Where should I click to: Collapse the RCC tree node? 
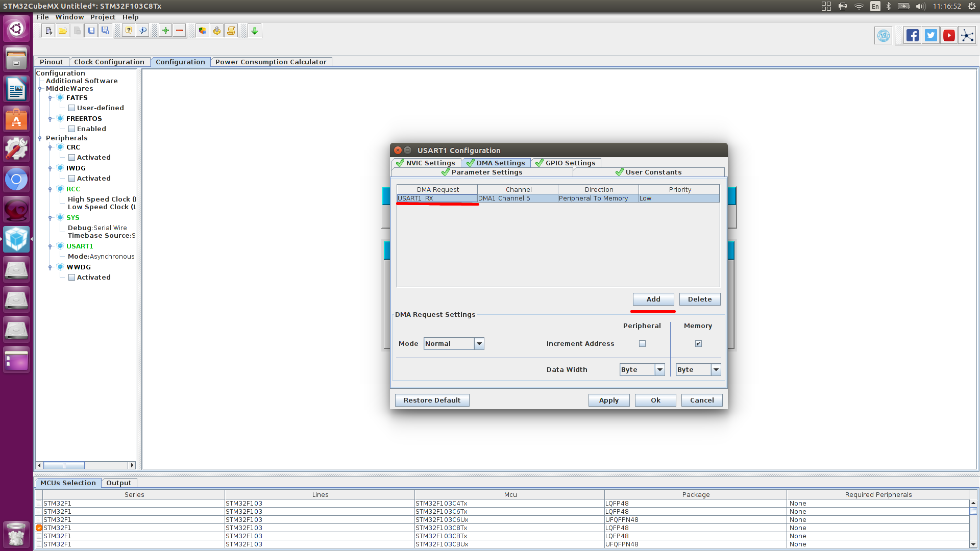click(x=50, y=189)
